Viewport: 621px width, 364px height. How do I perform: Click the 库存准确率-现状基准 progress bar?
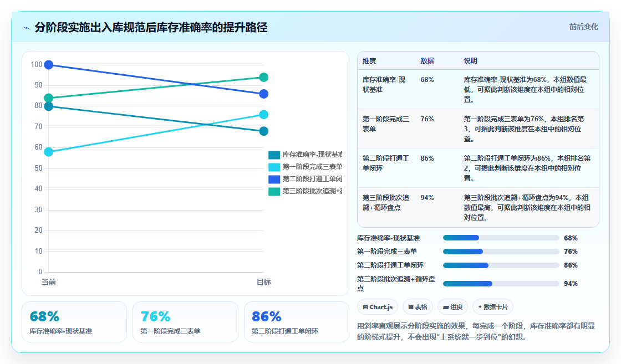point(501,238)
